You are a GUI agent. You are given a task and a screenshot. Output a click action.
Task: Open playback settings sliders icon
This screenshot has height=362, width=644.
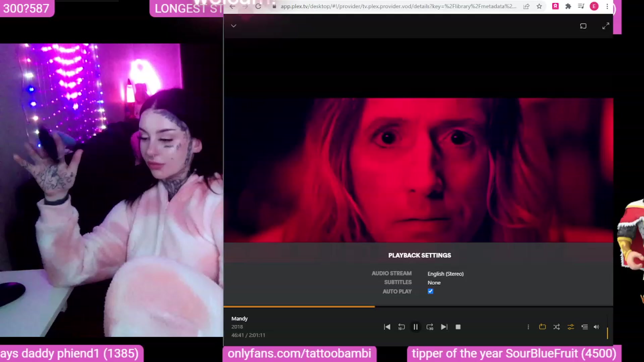(x=571, y=327)
